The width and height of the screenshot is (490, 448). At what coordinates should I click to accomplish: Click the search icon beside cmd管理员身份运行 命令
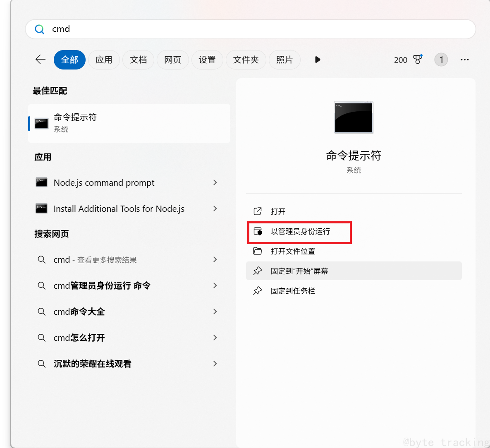point(42,285)
